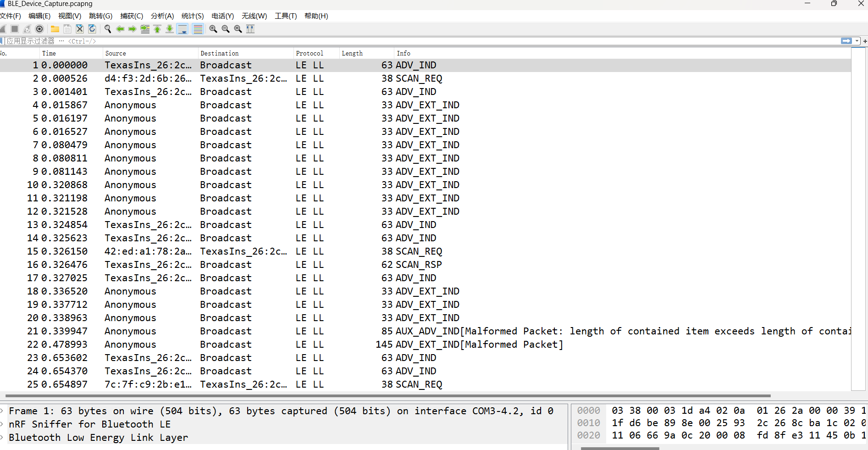Viewport: 868px width, 450px height.
Task: Open the 编辑(E) menu
Action: [39, 16]
